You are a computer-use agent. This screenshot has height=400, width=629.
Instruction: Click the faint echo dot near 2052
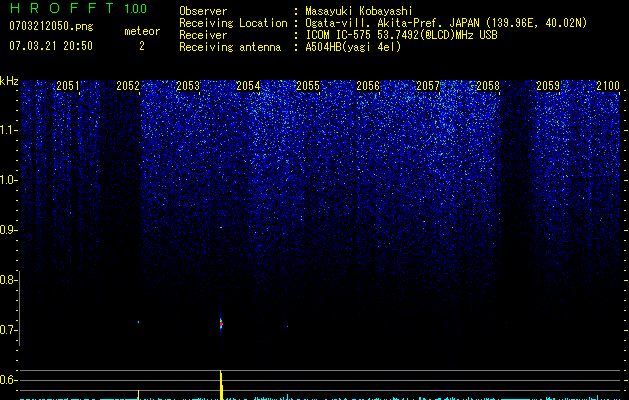pyautogui.click(x=138, y=322)
